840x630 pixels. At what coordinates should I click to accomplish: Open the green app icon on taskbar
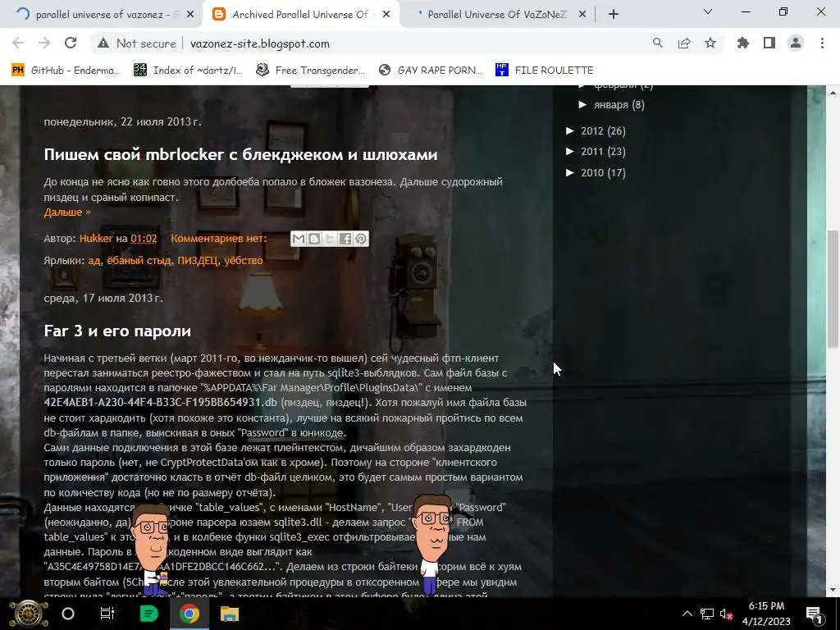coord(148,614)
